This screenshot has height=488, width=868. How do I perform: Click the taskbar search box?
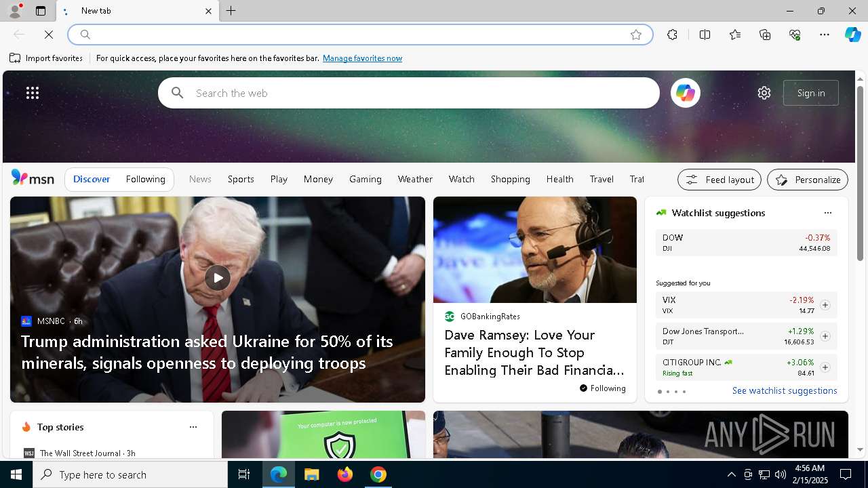[x=130, y=474]
